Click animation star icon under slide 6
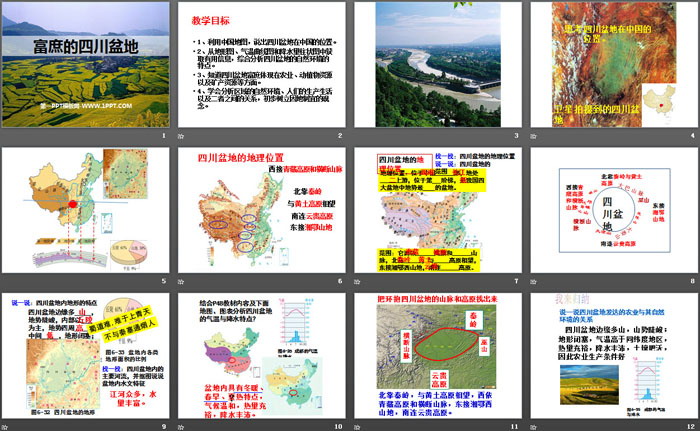The height and width of the screenshot is (431, 700). (181, 281)
